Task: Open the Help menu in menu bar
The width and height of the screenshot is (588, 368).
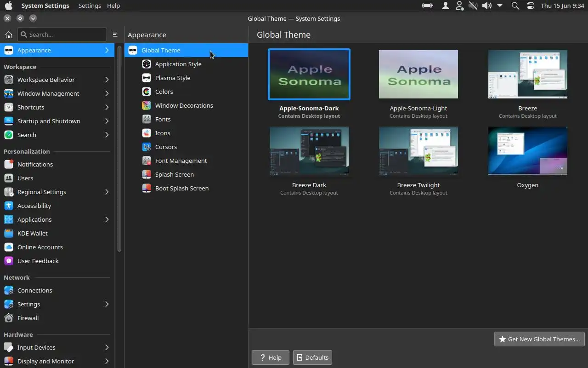Action: [x=113, y=6]
